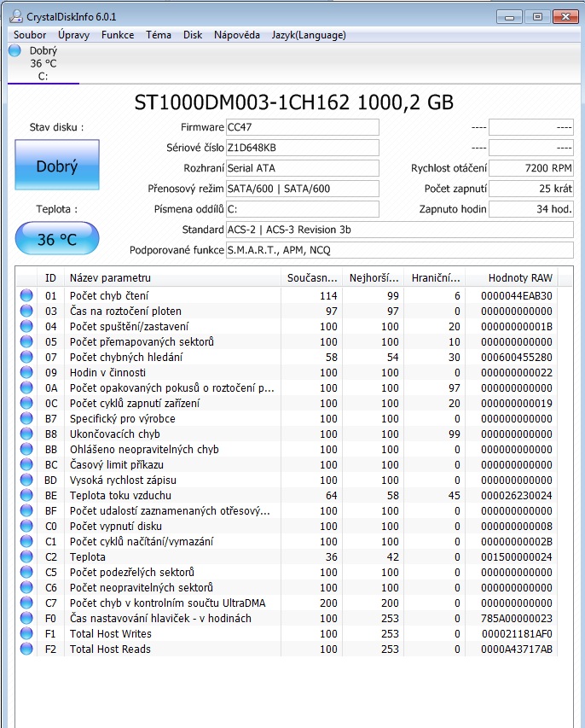Screen dimensions: 585x728
Task: Select the drive C: Dobrý 36 °C entry
Action: pos(43,64)
